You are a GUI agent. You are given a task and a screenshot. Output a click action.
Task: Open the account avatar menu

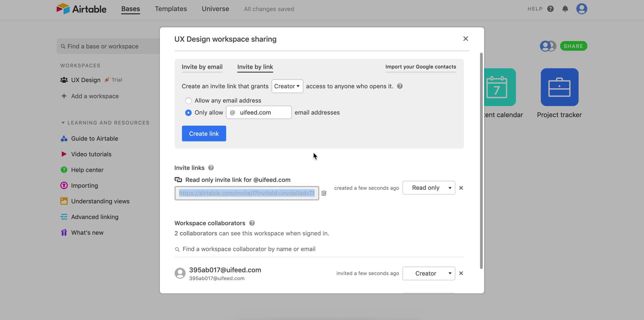pos(582,9)
